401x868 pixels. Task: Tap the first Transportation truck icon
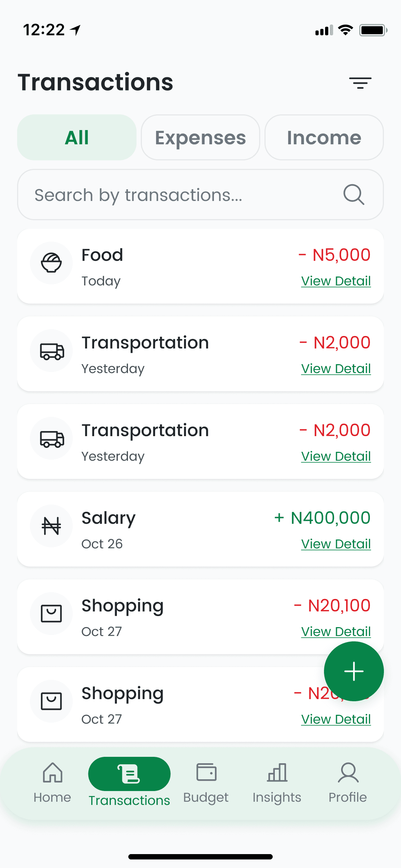(x=51, y=351)
